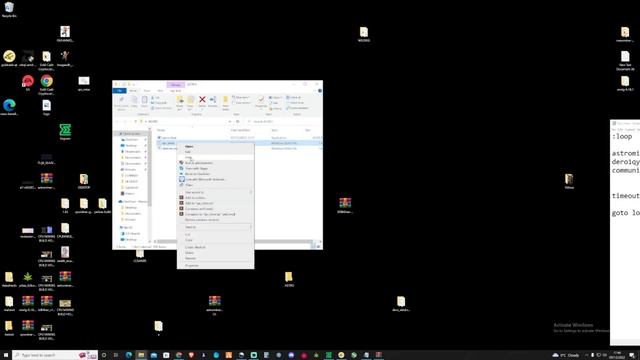Expand the Send to submenu
The image size is (640, 360).
(215, 227)
